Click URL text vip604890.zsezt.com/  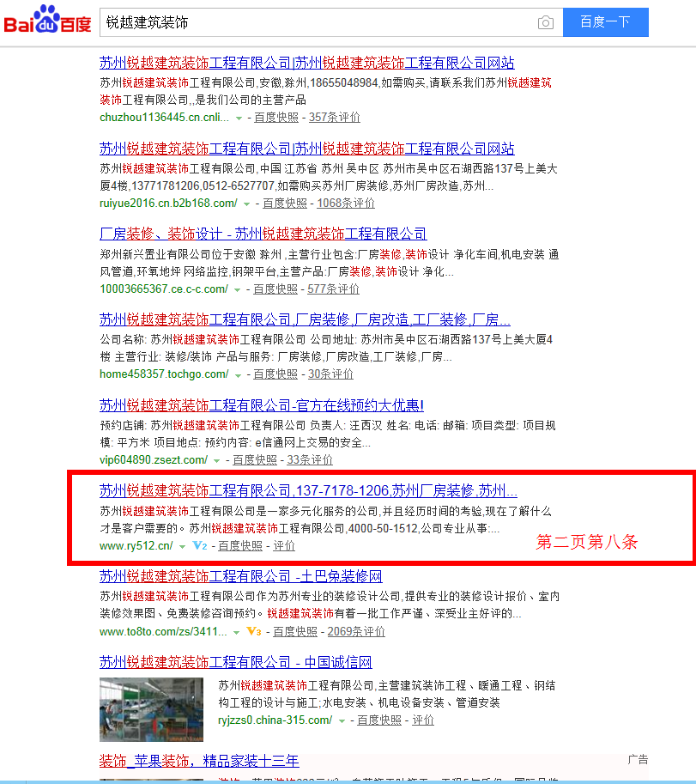click(x=154, y=460)
